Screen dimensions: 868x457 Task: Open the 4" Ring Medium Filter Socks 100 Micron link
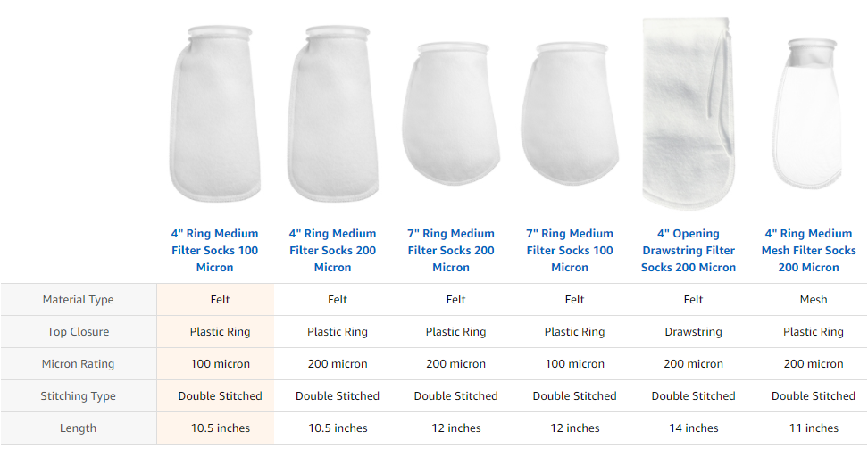215,250
